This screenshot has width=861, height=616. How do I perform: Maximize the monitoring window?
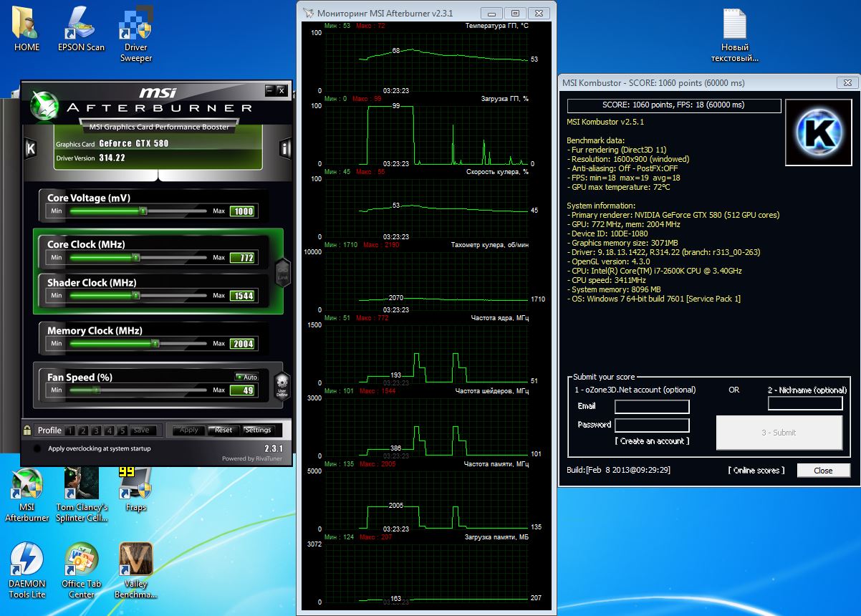click(514, 13)
